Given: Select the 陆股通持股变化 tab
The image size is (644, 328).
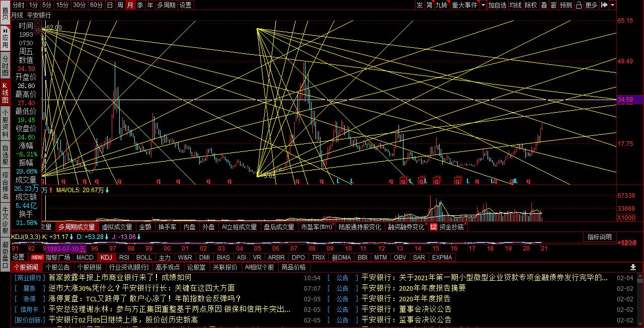Looking at the screenshot, I should (x=360, y=227).
